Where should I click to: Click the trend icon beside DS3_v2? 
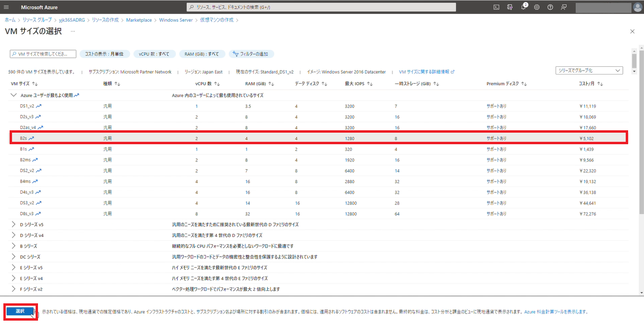pos(38,203)
